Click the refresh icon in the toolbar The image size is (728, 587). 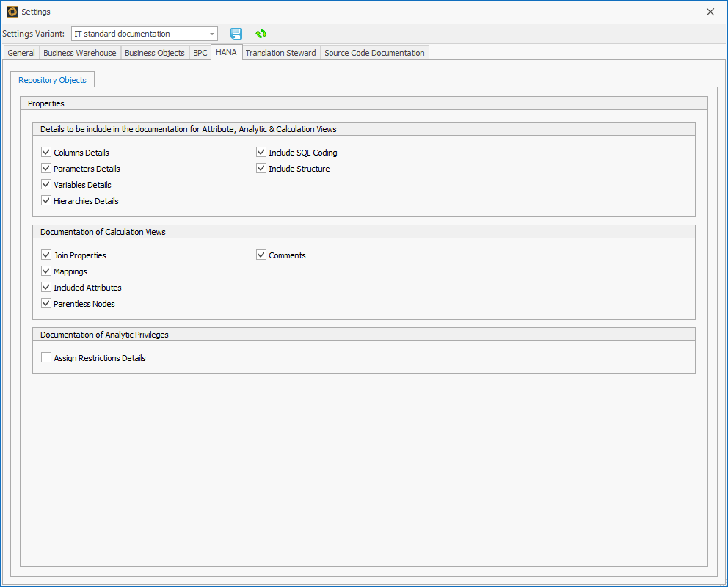[261, 34]
